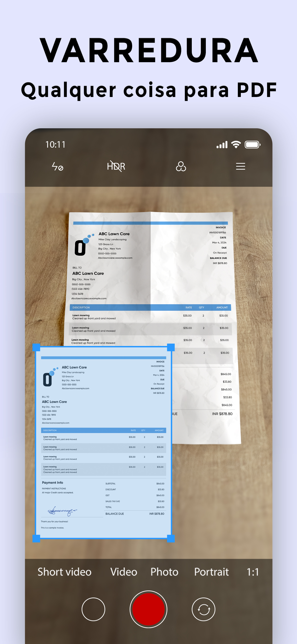
Task: Open the color filters icon
Action: click(181, 166)
